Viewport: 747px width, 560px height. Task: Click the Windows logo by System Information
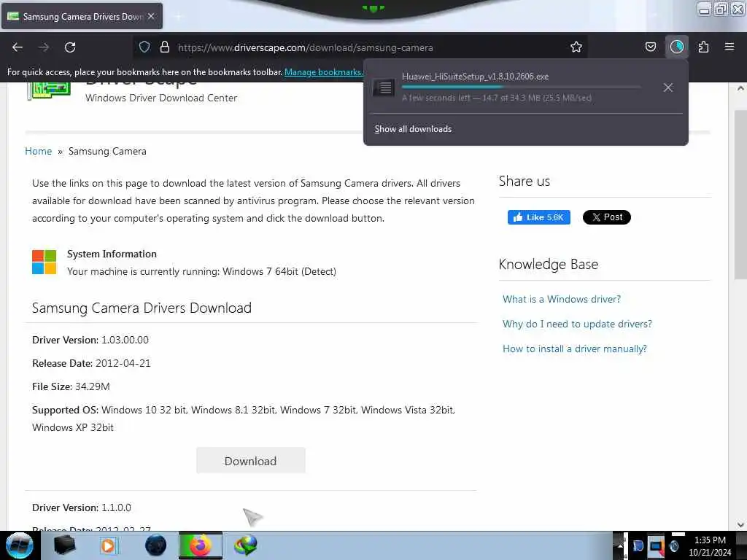tap(44, 262)
